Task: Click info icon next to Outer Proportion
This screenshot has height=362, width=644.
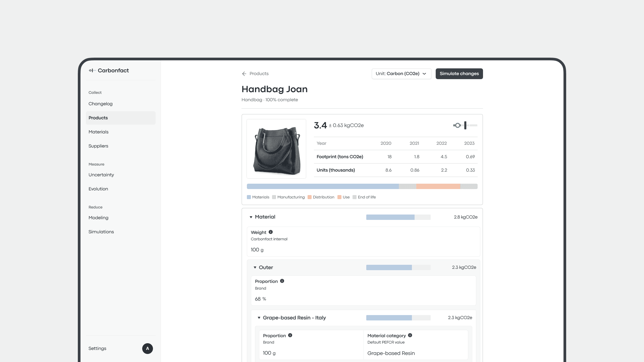Action: 282,281
